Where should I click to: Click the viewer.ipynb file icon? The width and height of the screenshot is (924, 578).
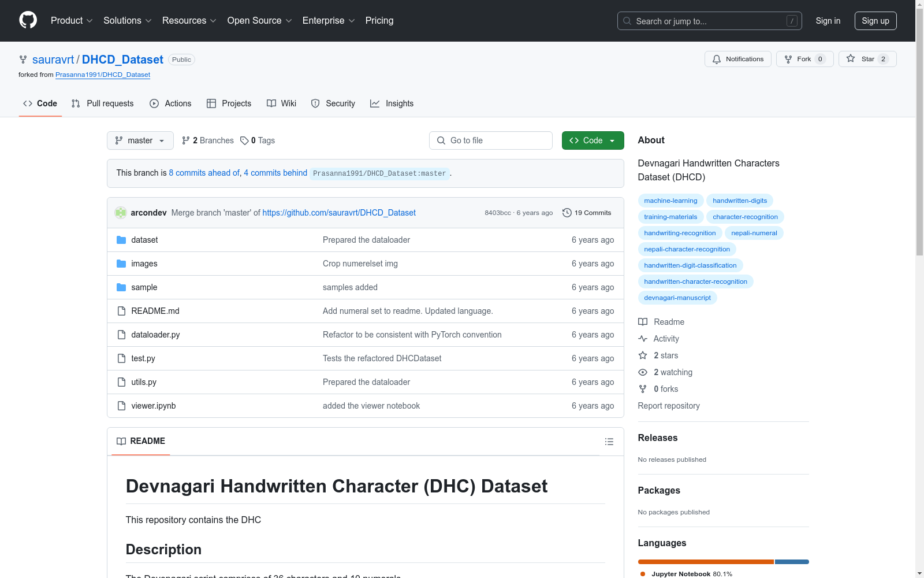coord(121,406)
